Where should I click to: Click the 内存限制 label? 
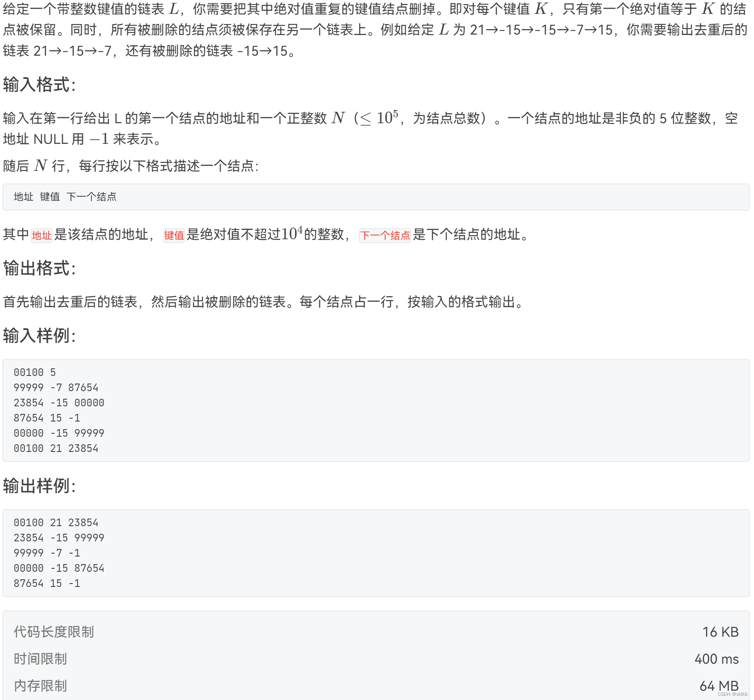click(40, 686)
